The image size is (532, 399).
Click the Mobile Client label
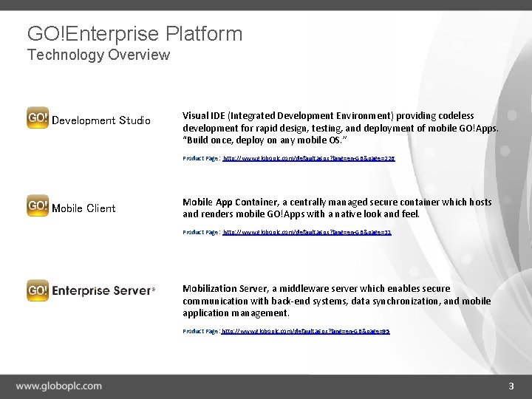point(83,208)
